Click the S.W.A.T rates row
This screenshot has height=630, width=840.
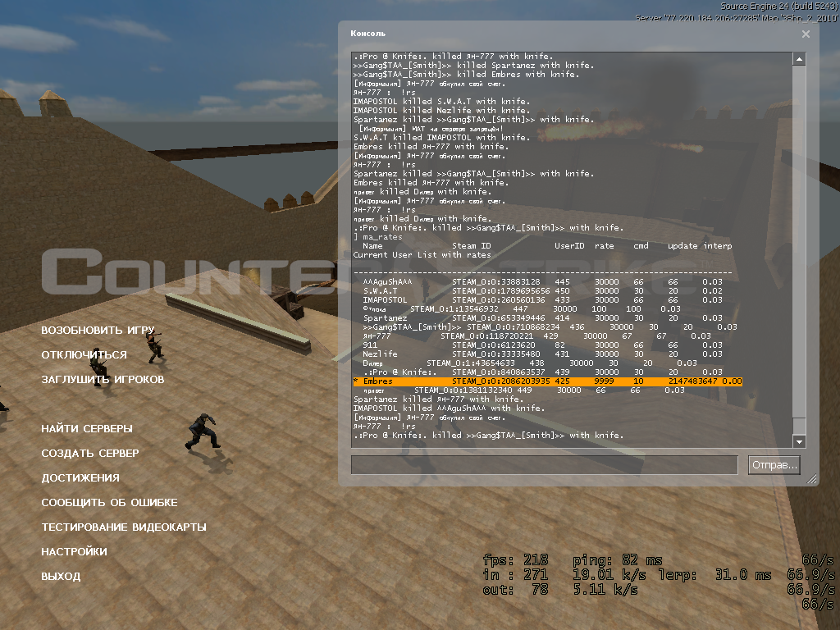pos(543,291)
